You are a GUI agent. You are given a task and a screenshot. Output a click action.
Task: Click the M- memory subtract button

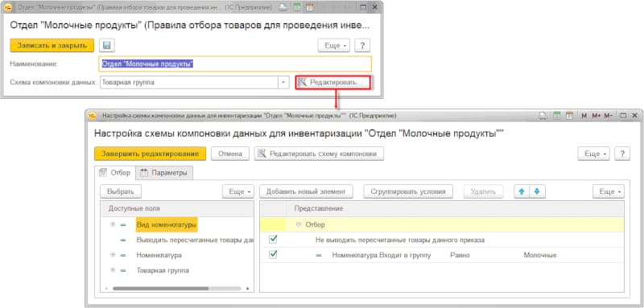pyautogui.click(x=609, y=116)
